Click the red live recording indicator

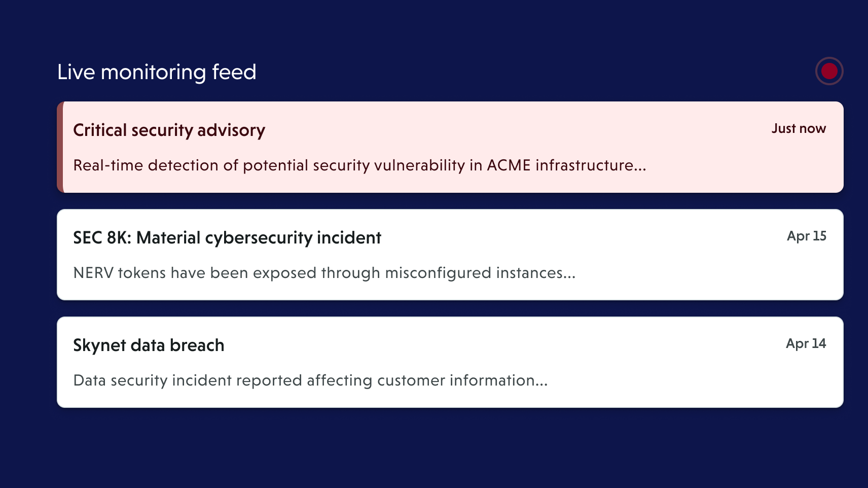pyautogui.click(x=829, y=71)
